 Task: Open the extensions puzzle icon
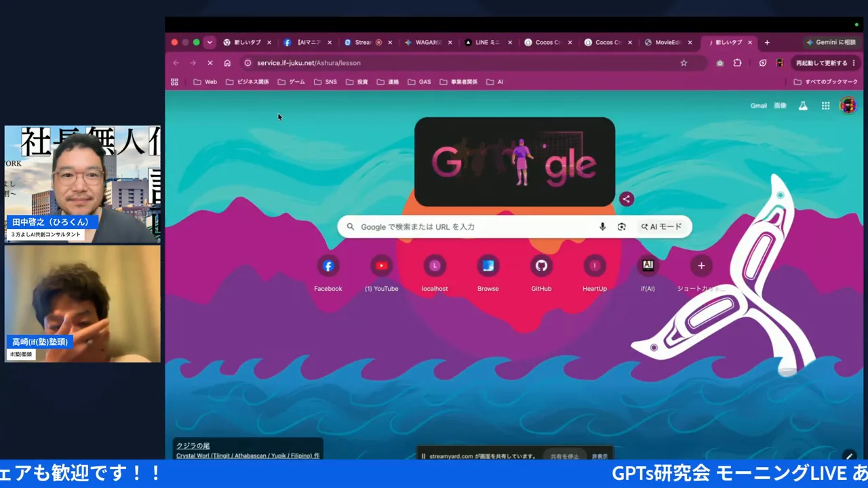738,63
